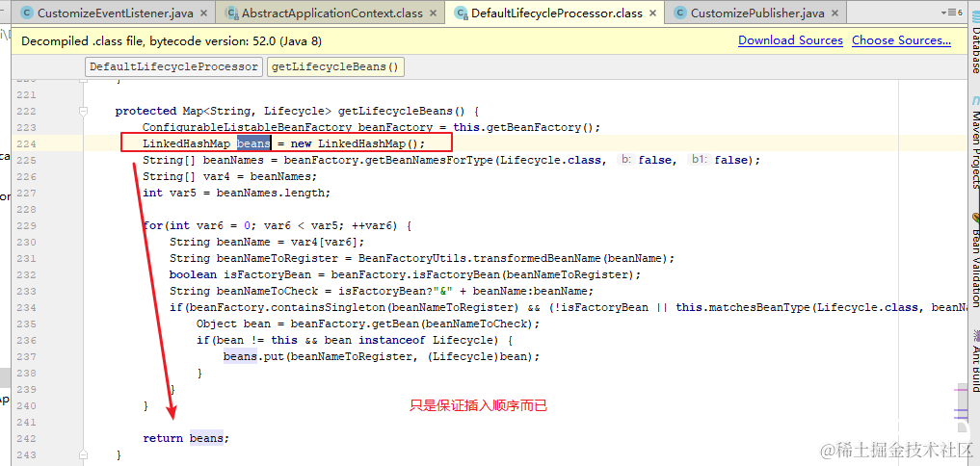Click line number 222 in the gutter
The image size is (980, 466).
(x=26, y=111)
